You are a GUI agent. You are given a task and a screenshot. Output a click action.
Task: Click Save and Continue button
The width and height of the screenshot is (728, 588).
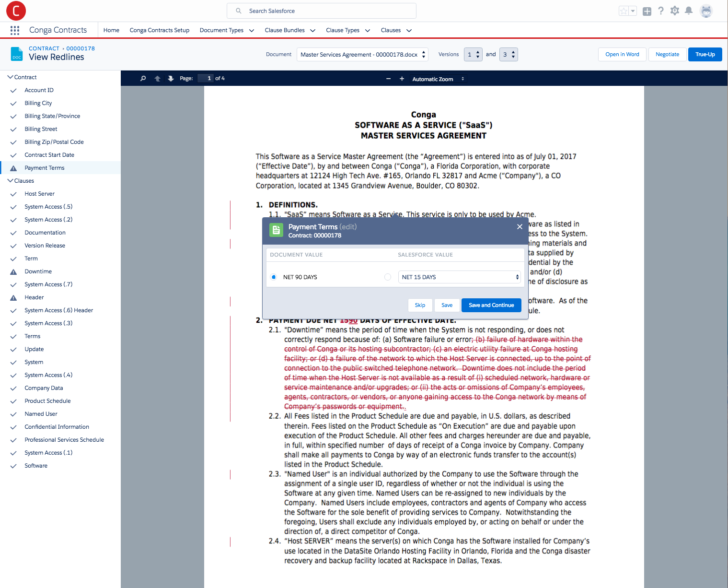[x=491, y=305]
